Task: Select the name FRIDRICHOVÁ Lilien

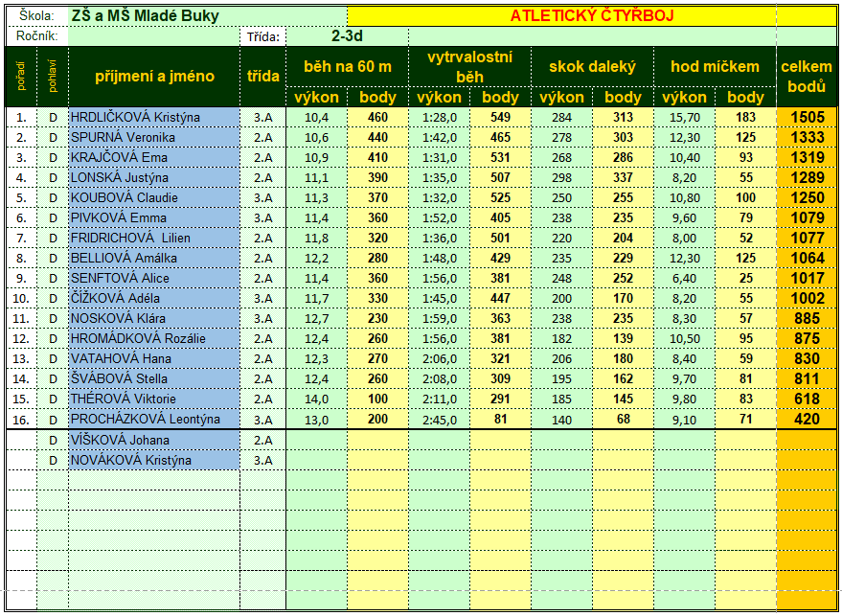Action: (x=154, y=239)
